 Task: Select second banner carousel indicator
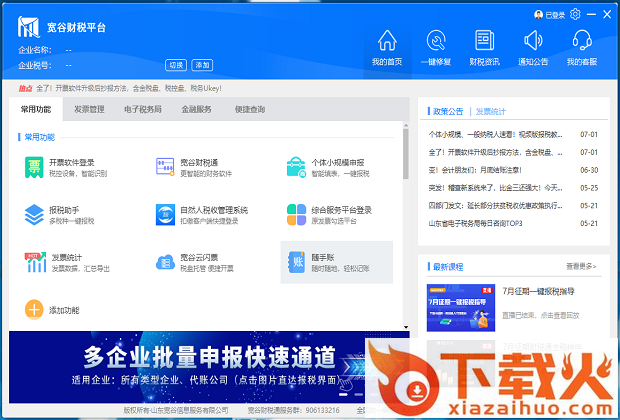pos(359,394)
